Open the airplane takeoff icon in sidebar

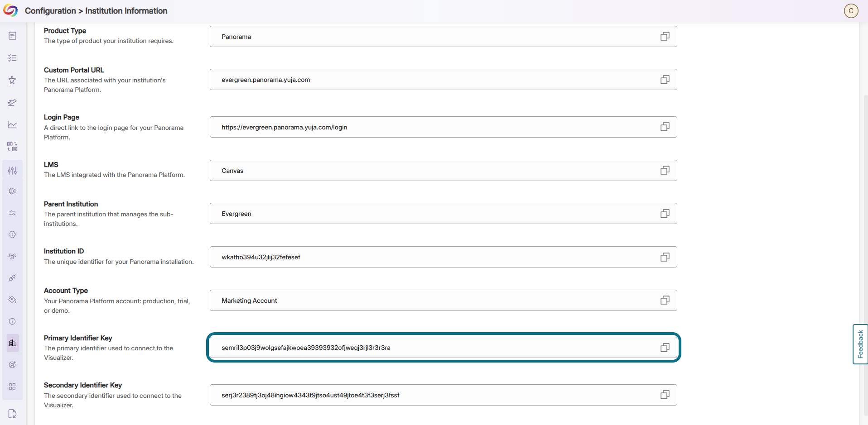tap(12, 102)
